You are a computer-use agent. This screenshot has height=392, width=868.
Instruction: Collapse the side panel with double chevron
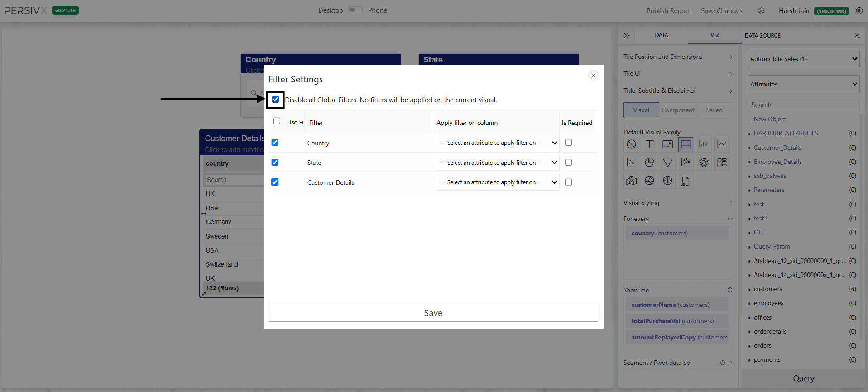(x=626, y=35)
